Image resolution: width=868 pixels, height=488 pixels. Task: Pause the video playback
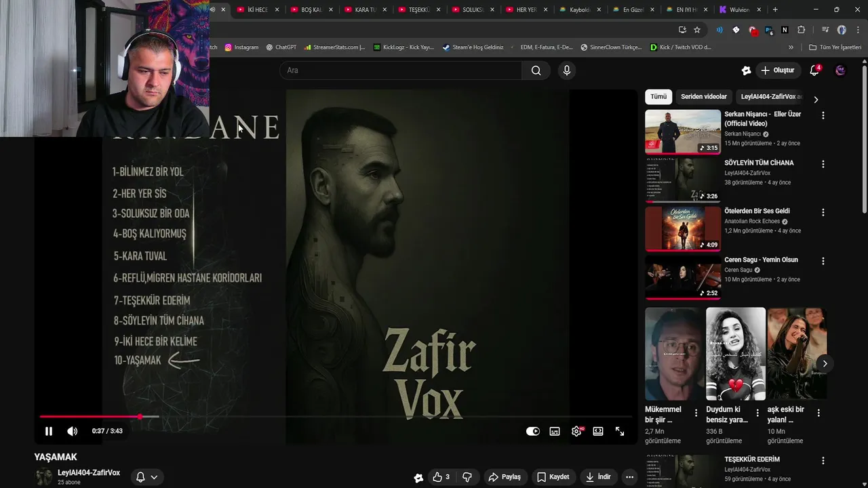coord(49,431)
